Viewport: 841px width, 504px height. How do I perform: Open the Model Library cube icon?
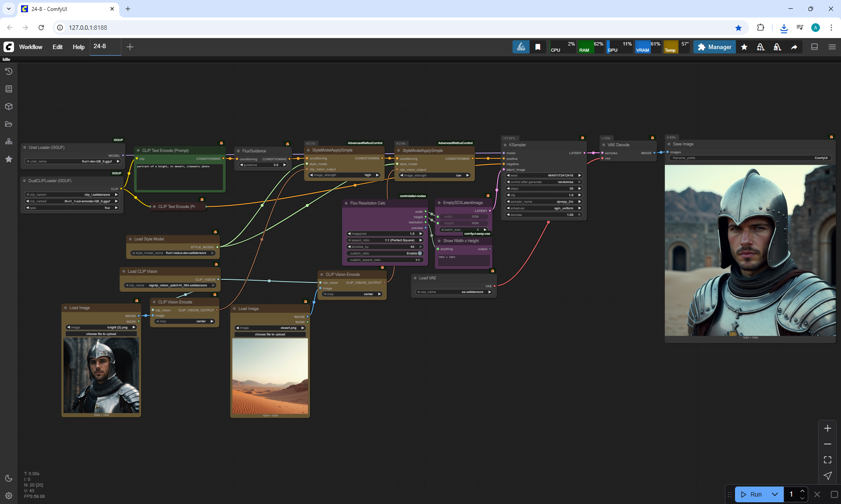point(9,106)
